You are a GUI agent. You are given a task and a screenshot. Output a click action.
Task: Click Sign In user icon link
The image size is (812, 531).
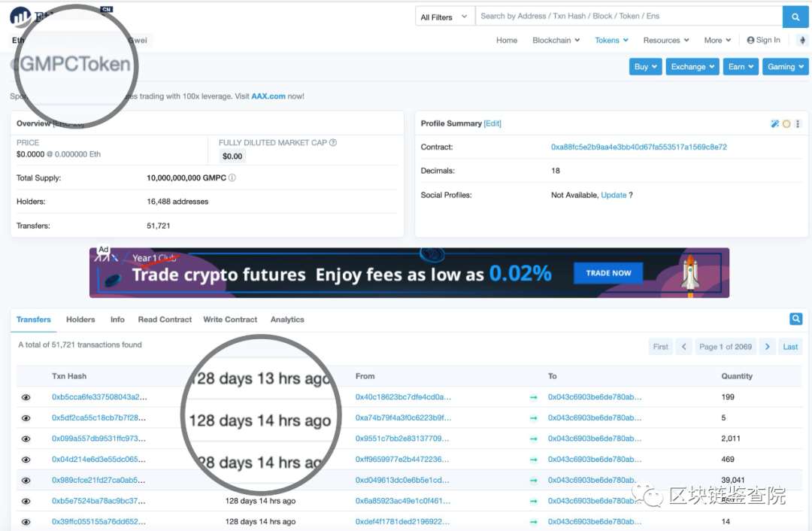763,40
